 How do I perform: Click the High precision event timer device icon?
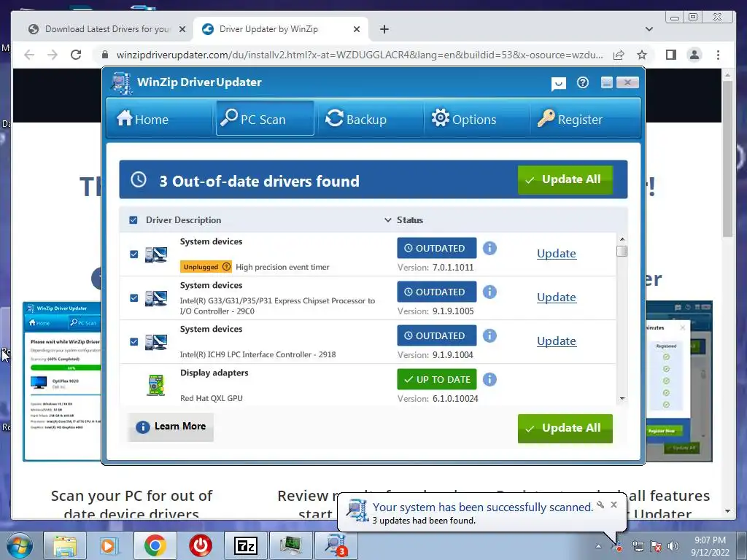coord(156,254)
